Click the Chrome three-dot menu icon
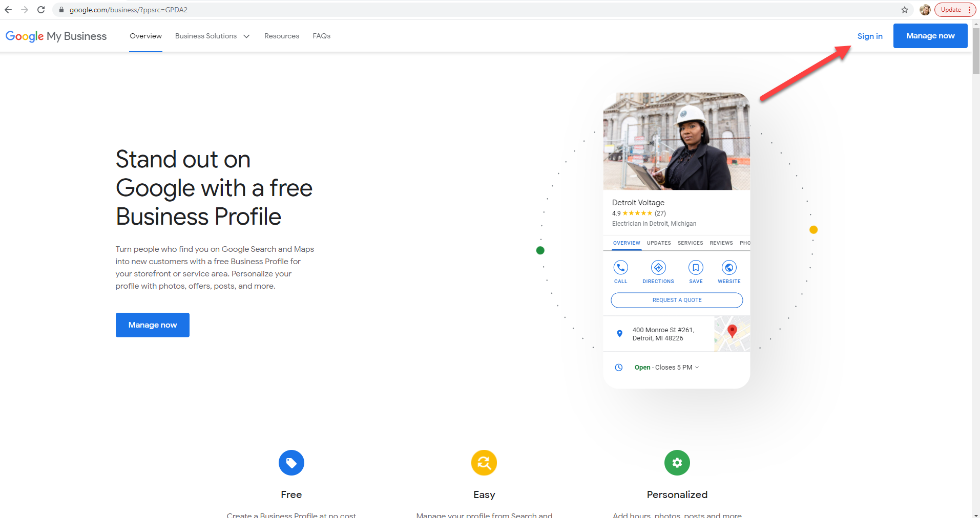The height and width of the screenshot is (518, 980). 970,10
